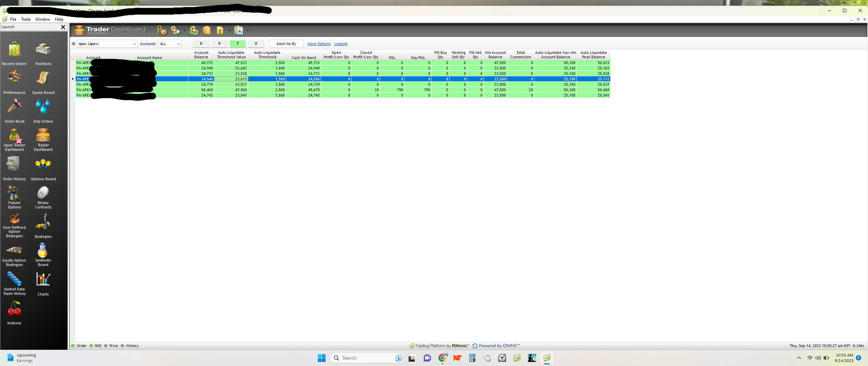Show hidden system tray icons

pyautogui.click(x=799, y=358)
